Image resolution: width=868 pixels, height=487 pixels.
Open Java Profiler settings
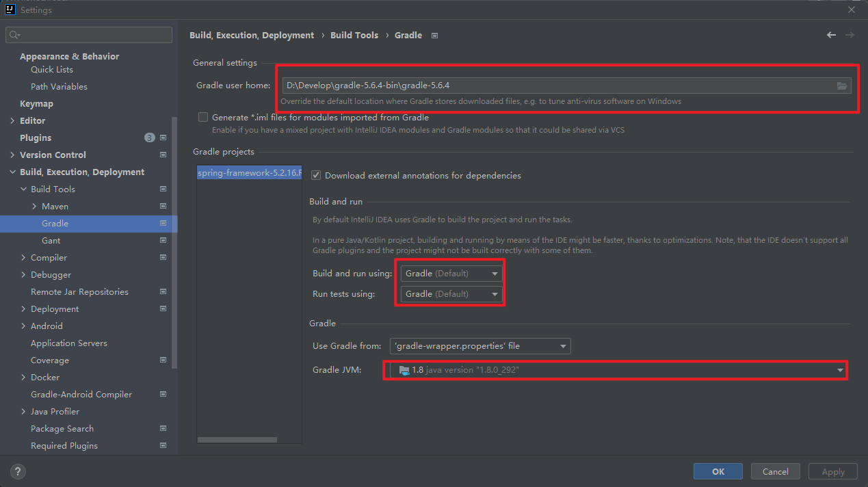(55, 411)
